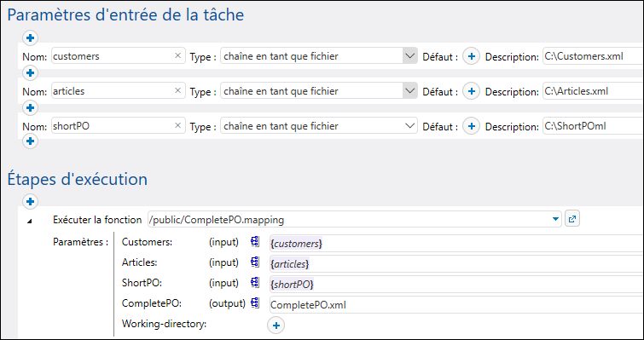Click the Étapes d'exécution heading
This screenshot has width=644, height=340.
(x=78, y=180)
